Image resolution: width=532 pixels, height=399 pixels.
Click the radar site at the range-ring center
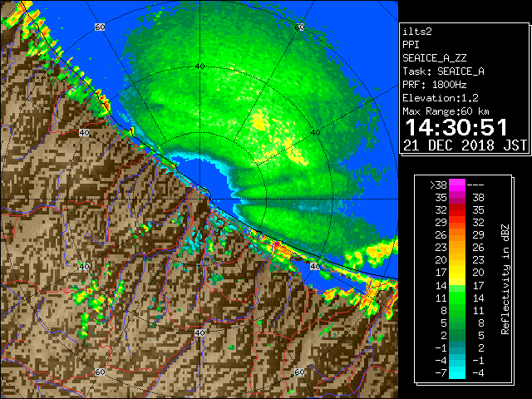200,199
